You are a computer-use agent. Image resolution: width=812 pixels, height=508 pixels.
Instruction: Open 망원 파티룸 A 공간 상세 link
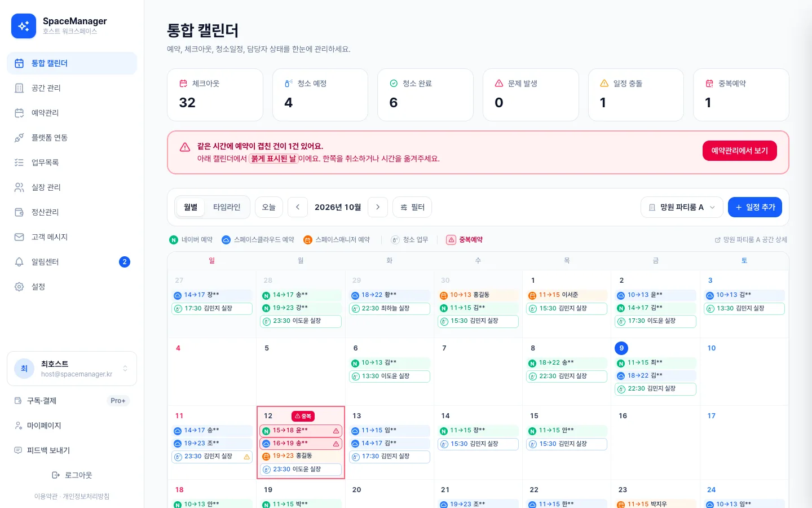751,240
